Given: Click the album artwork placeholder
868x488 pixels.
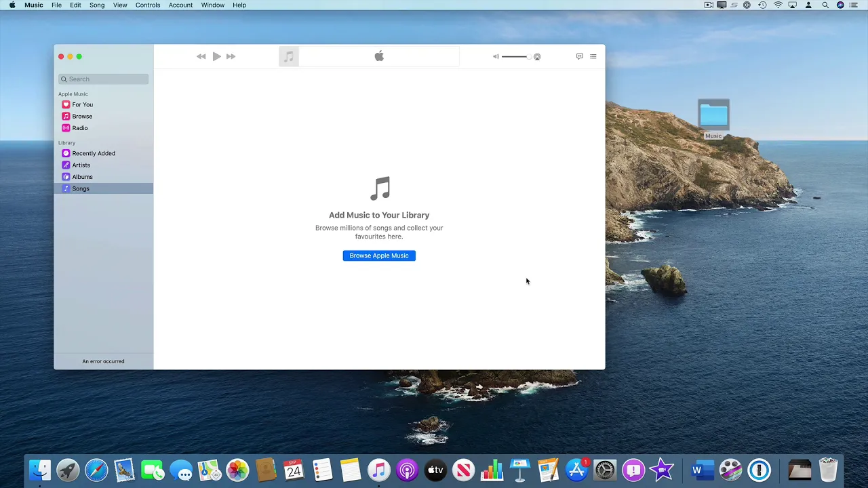Looking at the screenshot, I should point(289,56).
